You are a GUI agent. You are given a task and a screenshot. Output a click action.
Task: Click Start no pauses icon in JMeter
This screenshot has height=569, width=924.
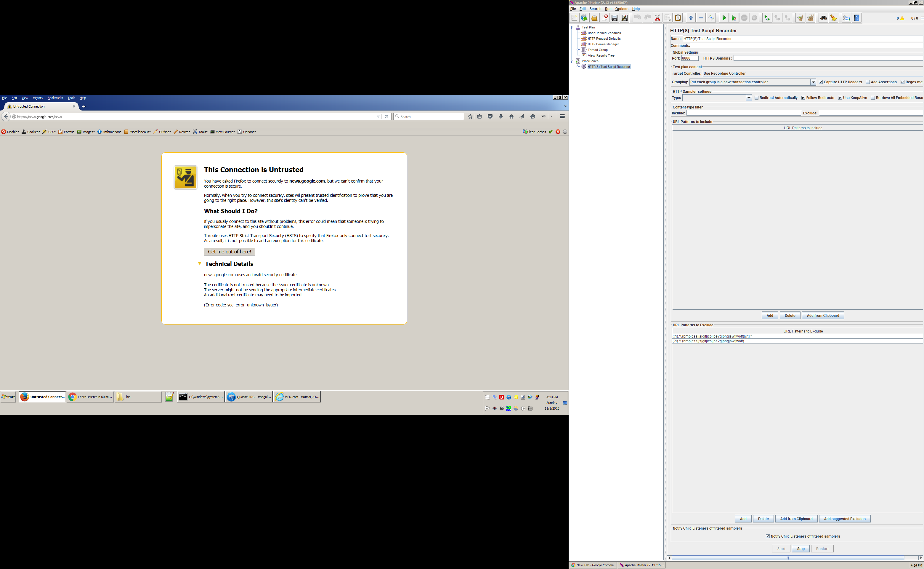[x=734, y=18]
